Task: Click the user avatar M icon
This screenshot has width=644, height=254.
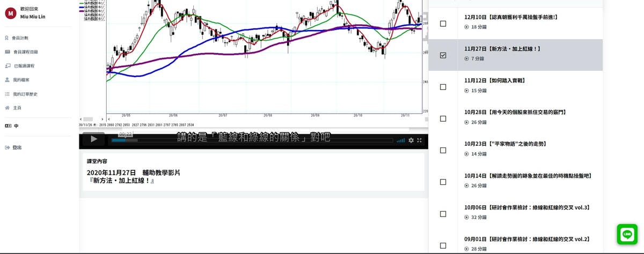Action: pos(10,13)
